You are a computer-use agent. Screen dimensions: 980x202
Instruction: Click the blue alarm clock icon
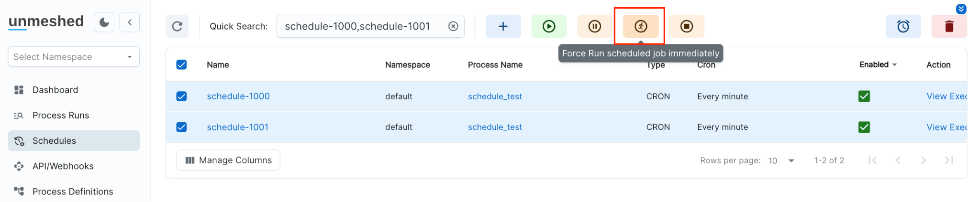903,26
